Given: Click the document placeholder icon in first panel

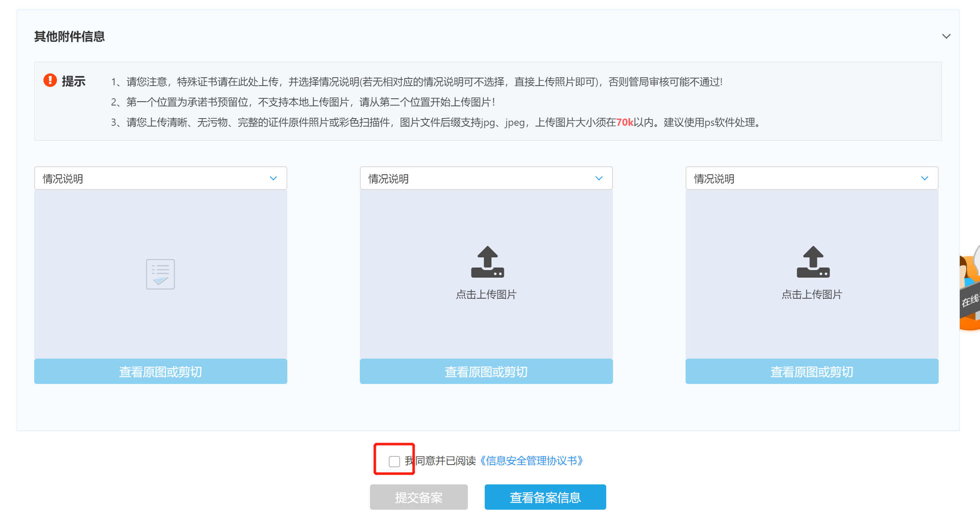Looking at the screenshot, I should (x=160, y=274).
